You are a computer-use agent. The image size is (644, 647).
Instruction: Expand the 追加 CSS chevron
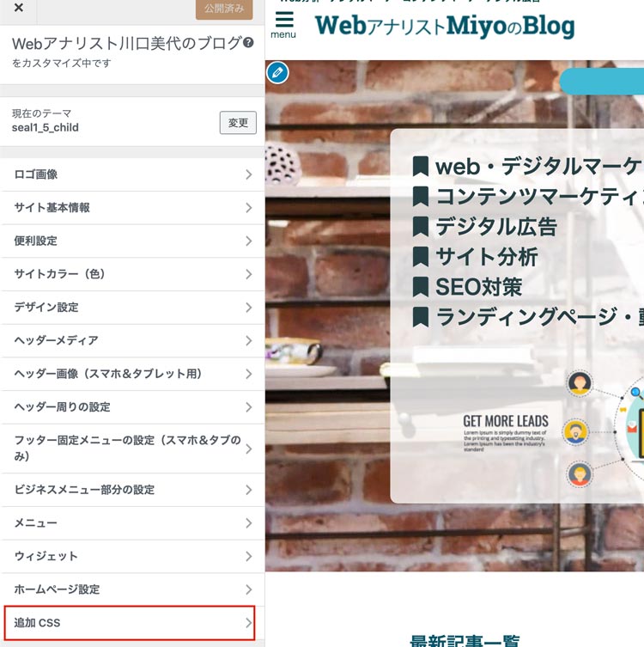point(249,623)
